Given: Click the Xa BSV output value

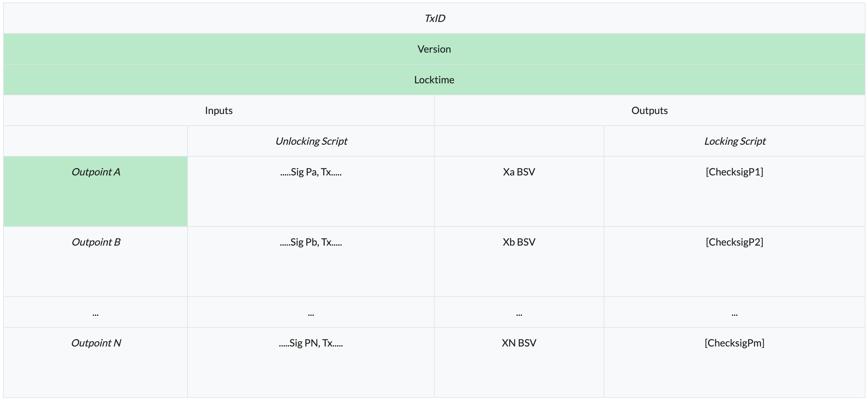Looking at the screenshot, I should click(x=519, y=172).
